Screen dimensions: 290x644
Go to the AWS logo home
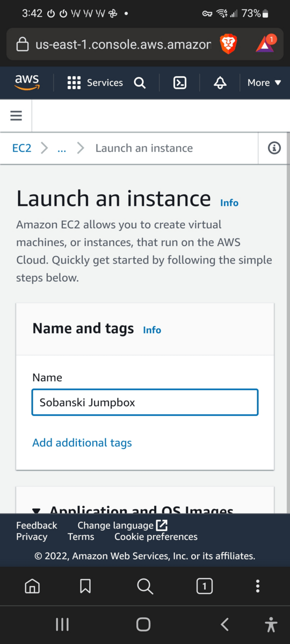[27, 83]
